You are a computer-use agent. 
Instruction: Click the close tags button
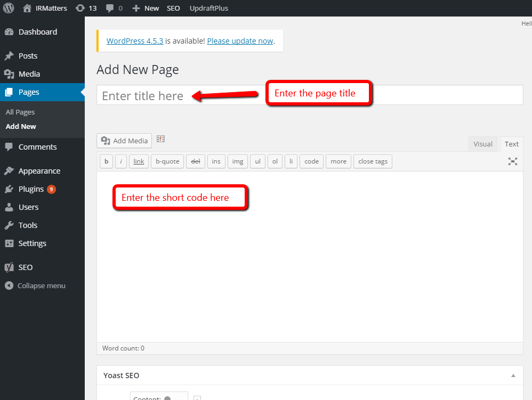tap(373, 161)
